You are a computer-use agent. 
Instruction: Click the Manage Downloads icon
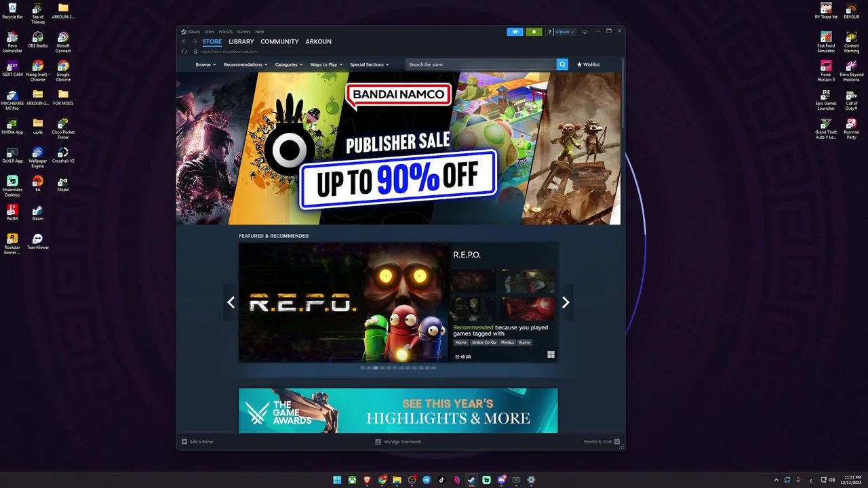[x=378, y=441]
